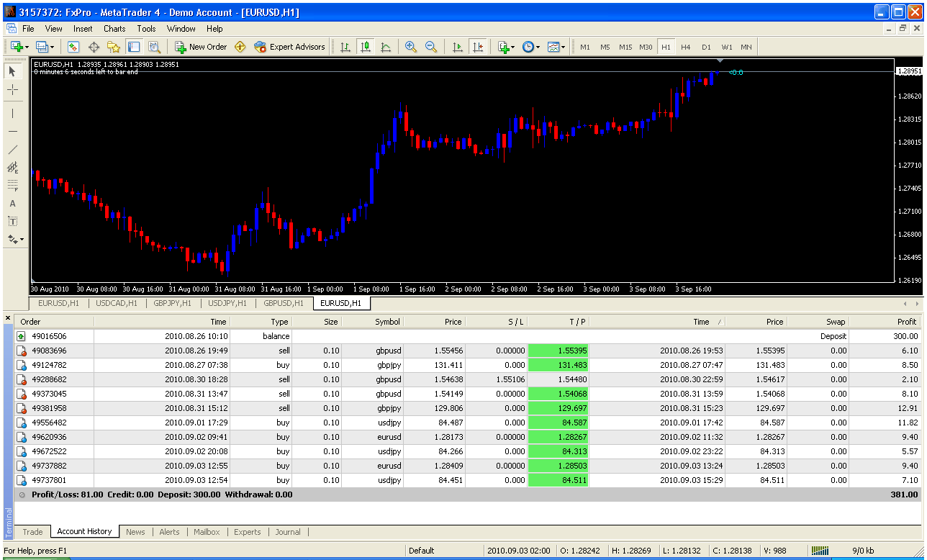The width and height of the screenshot is (927, 560).
Task: Expand the Periodicity clock dropdown
Action: point(531,47)
